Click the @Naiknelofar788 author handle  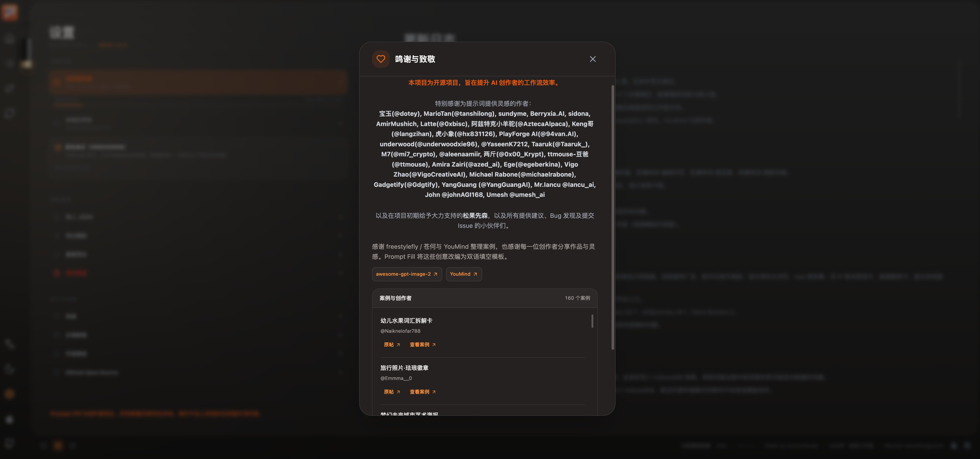point(400,331)
